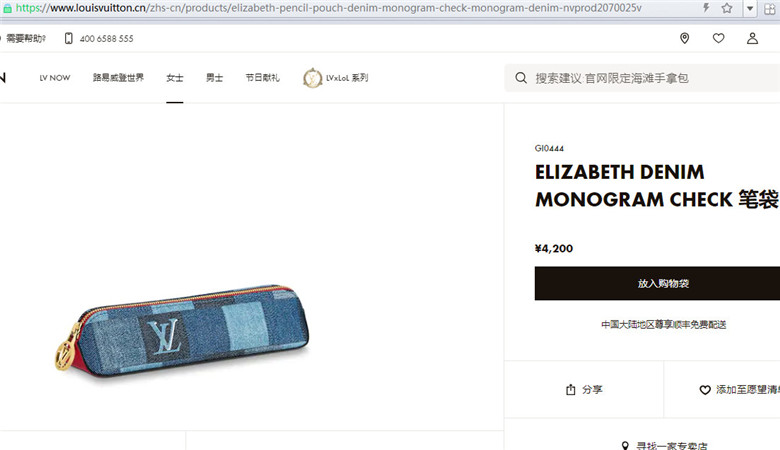Toggle 添加至愿望清单 heart

(x=705, y=390)
